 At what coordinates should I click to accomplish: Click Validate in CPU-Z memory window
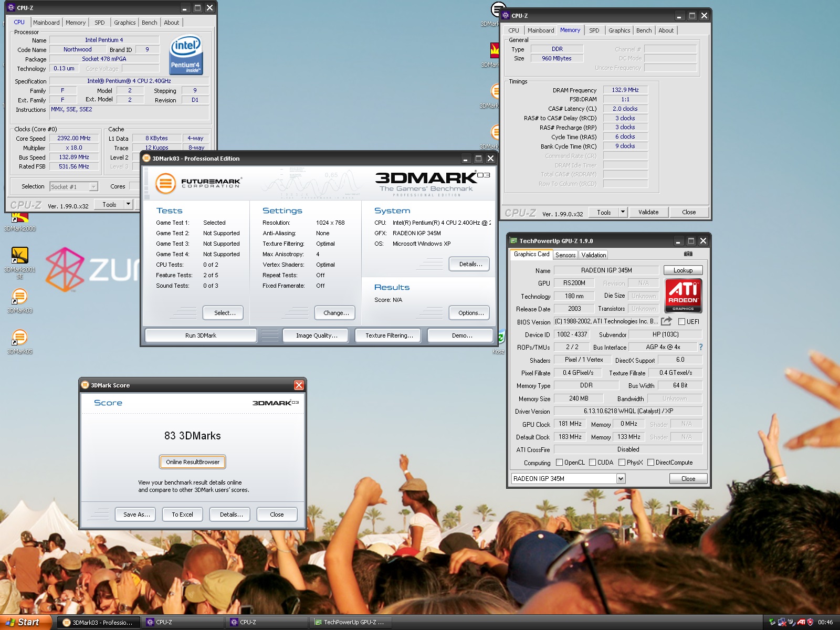pos(648,212)
